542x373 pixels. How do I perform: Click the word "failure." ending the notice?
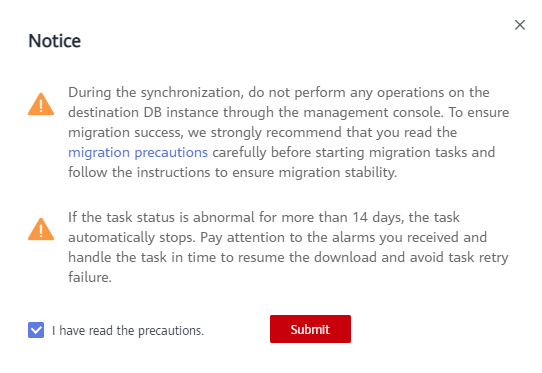click(x=90, y=277)
